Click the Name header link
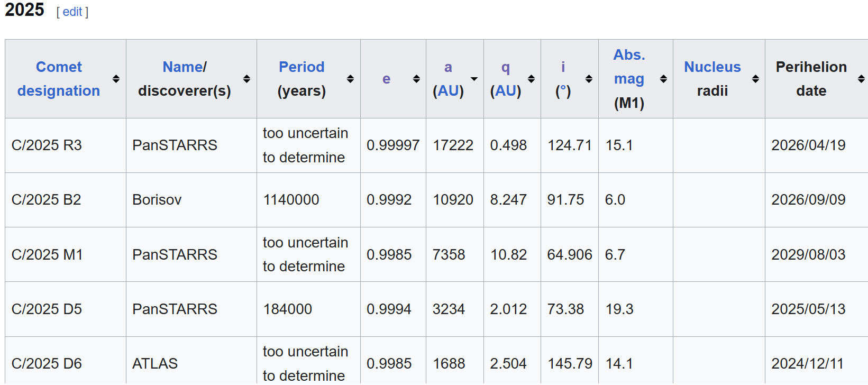868x385 pixels. [x=182, y=67]
